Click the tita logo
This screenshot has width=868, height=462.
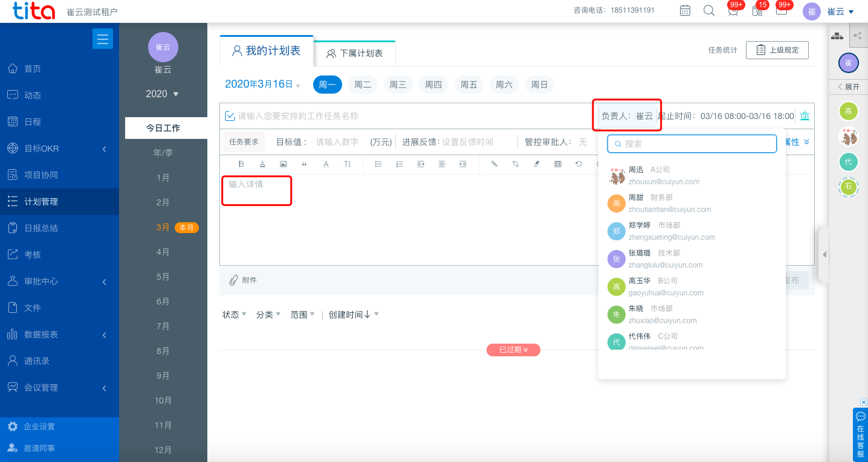click(34, 11)
